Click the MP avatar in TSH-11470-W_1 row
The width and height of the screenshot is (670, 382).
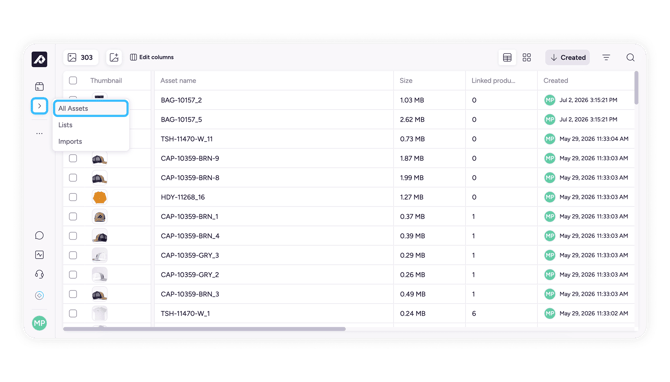550,313
